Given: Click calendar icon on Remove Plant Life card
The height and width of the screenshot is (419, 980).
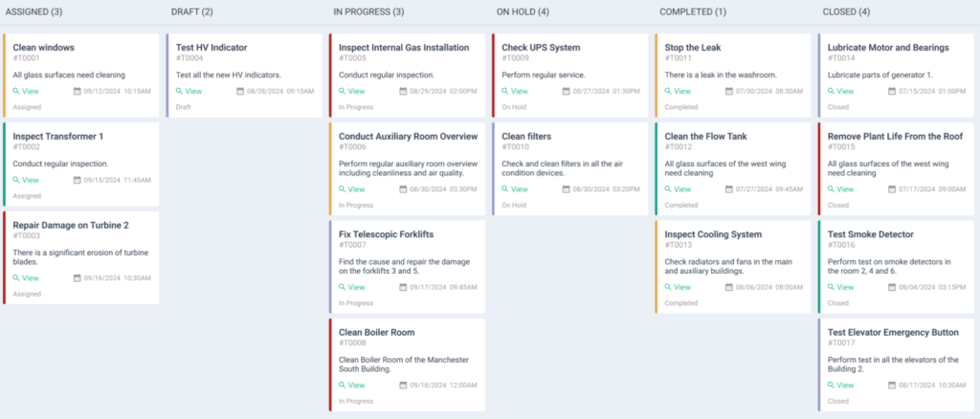Looking at the screenshot, I should point(893,189).
